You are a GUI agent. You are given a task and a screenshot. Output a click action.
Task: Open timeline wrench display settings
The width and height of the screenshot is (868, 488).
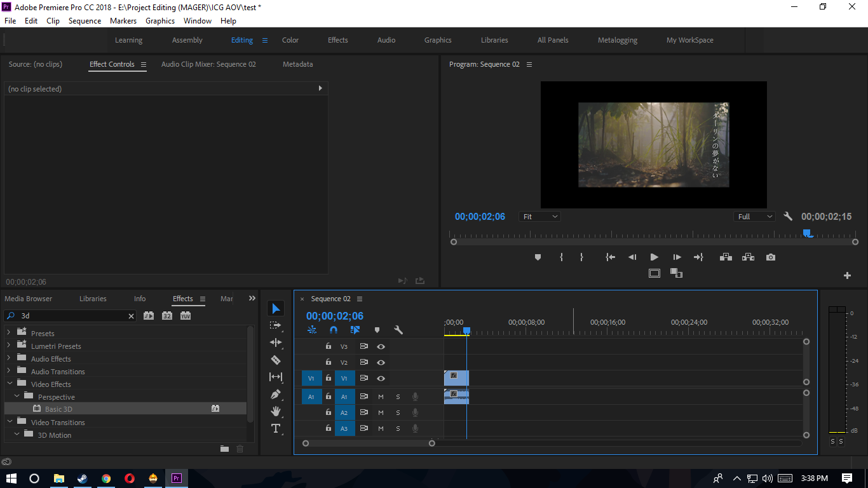point(398,330)
